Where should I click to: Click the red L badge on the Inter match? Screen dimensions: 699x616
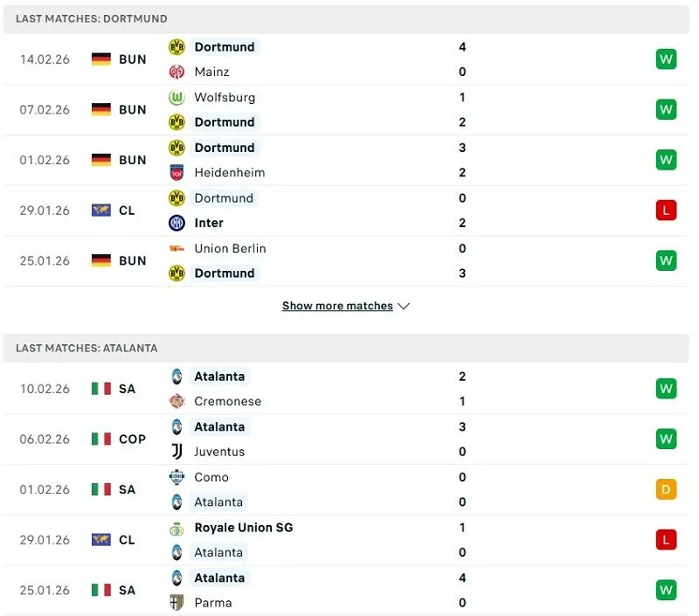coord(666,210)
